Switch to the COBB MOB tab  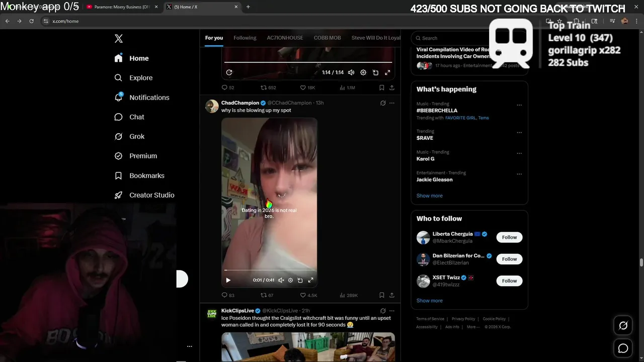point(328,38)
